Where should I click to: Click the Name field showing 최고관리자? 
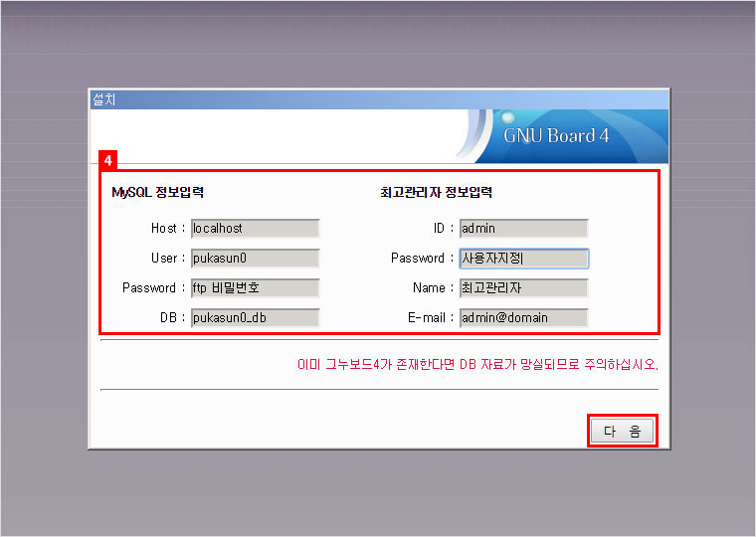pos(523,288)
